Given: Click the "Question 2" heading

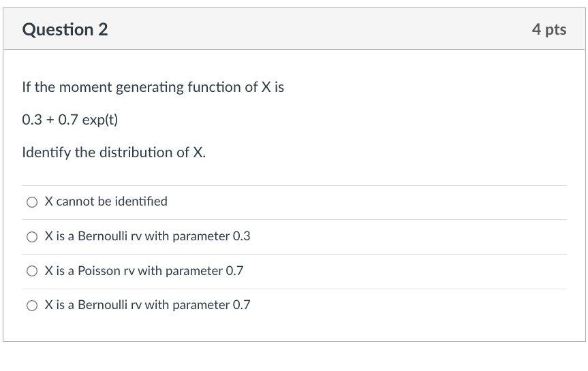Looking at the screenshot, I should pos(65,30).
